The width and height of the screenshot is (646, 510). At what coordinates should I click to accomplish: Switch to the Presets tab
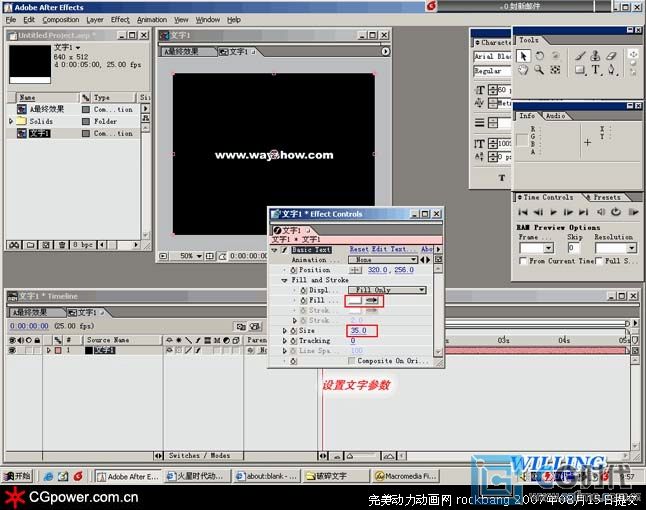point(606,197)
